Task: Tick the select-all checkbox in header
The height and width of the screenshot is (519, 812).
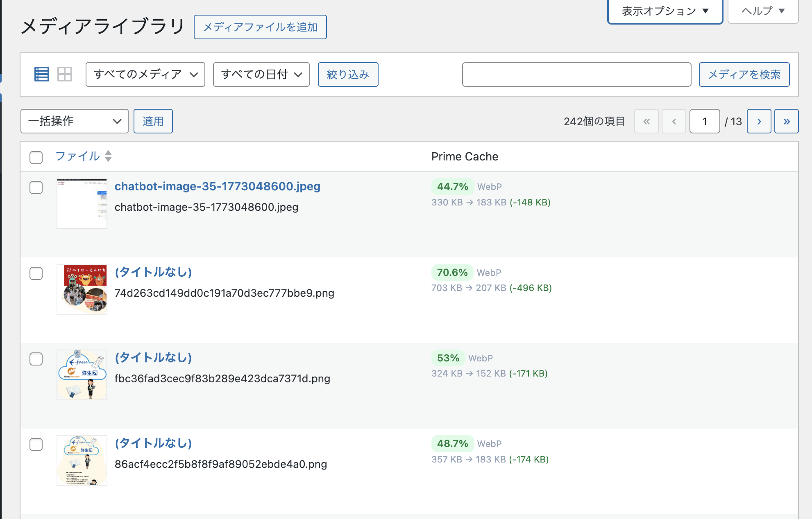Action: (36, 157)
